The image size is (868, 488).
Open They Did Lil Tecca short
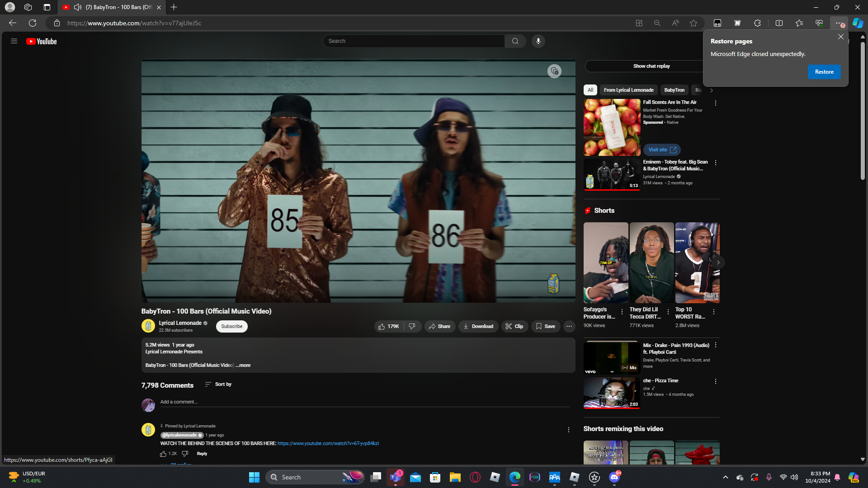[651, 263]
